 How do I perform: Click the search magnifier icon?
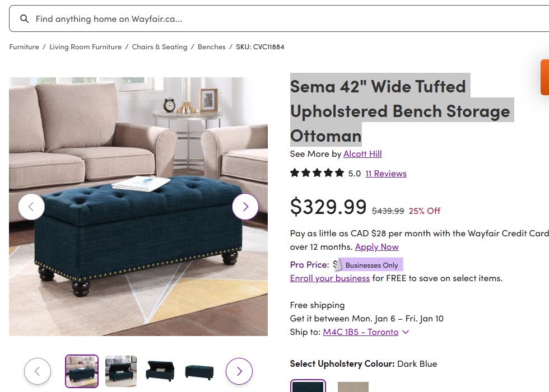(x=24, y=18)
